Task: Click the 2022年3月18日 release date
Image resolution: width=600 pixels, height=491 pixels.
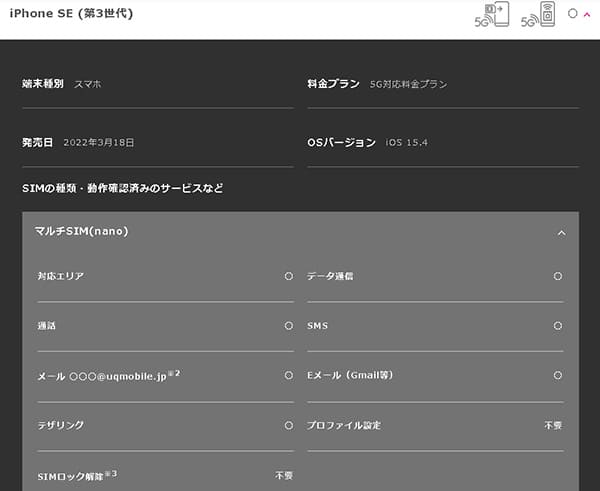Action: (x=99, y=142)
